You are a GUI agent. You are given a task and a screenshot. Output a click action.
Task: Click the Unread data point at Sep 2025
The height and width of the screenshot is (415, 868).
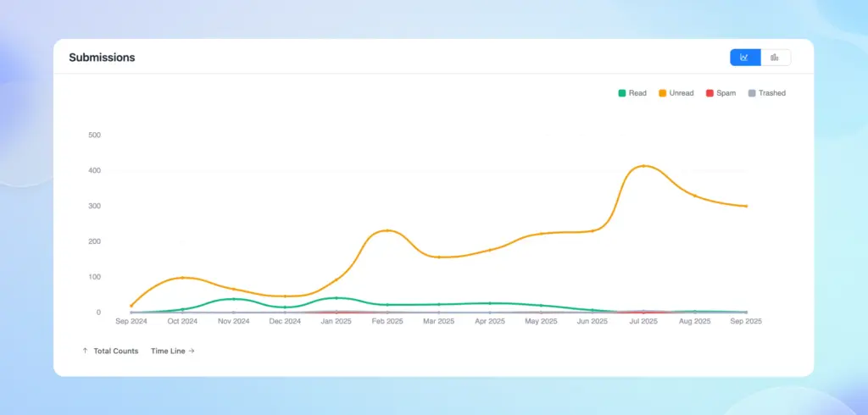click(746, 206)
